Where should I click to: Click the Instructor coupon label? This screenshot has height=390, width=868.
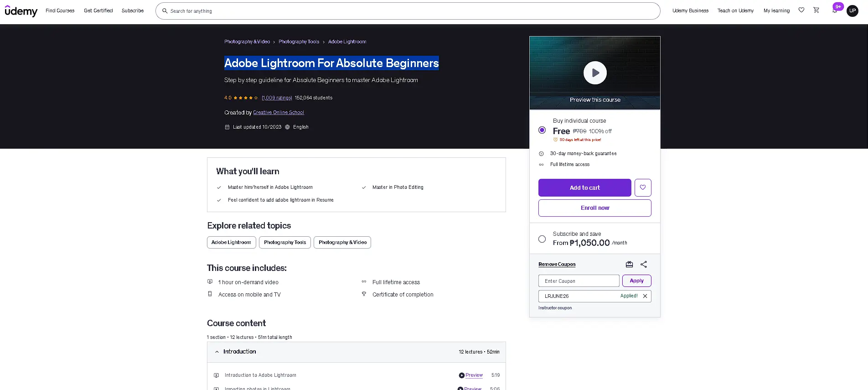[x=555, y=308]
